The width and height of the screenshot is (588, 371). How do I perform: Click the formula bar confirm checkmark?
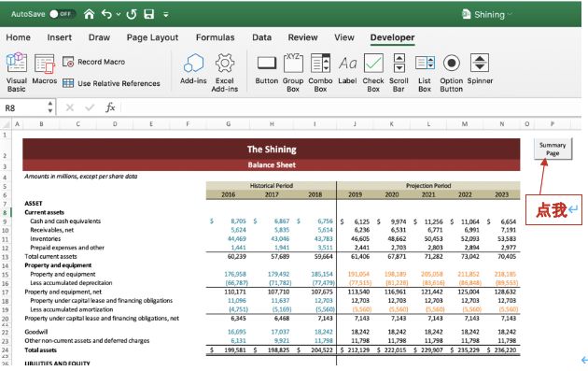coord(90,107)
